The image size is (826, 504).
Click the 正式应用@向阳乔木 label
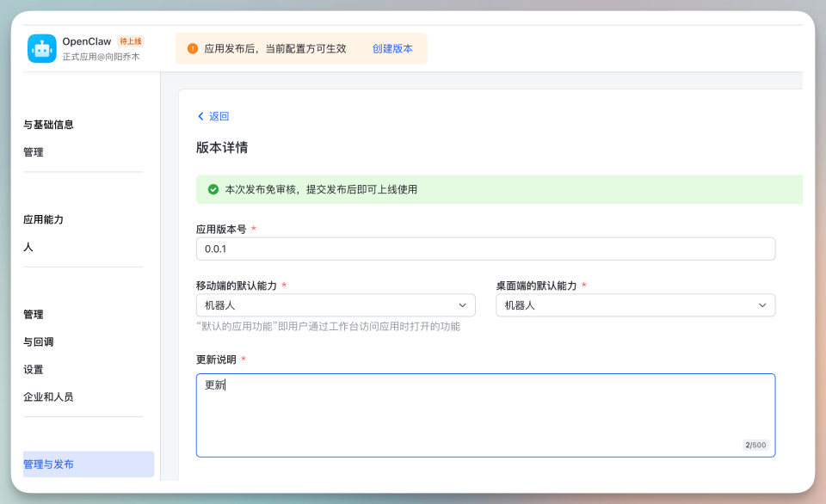102,57
